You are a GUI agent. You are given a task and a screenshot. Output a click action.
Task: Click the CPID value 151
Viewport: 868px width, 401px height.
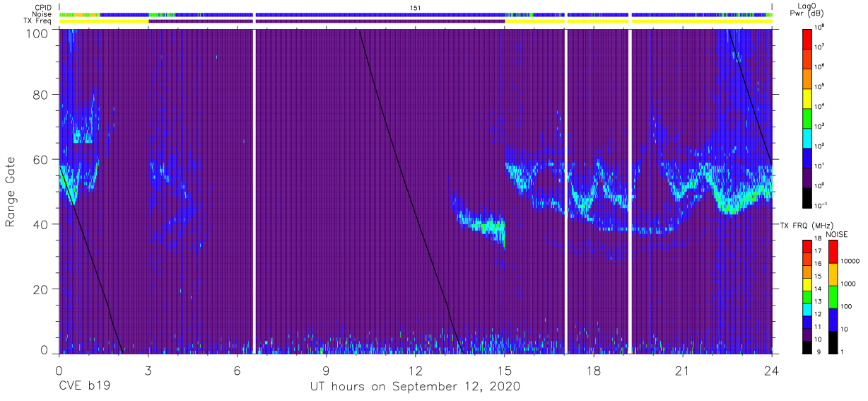point(416,7)
